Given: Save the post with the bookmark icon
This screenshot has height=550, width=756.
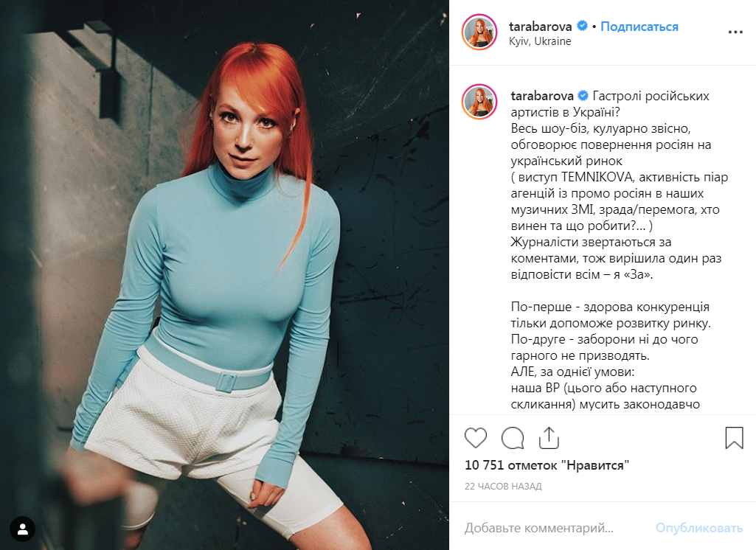Looking at the screenshot, I should tap(734, 438).
